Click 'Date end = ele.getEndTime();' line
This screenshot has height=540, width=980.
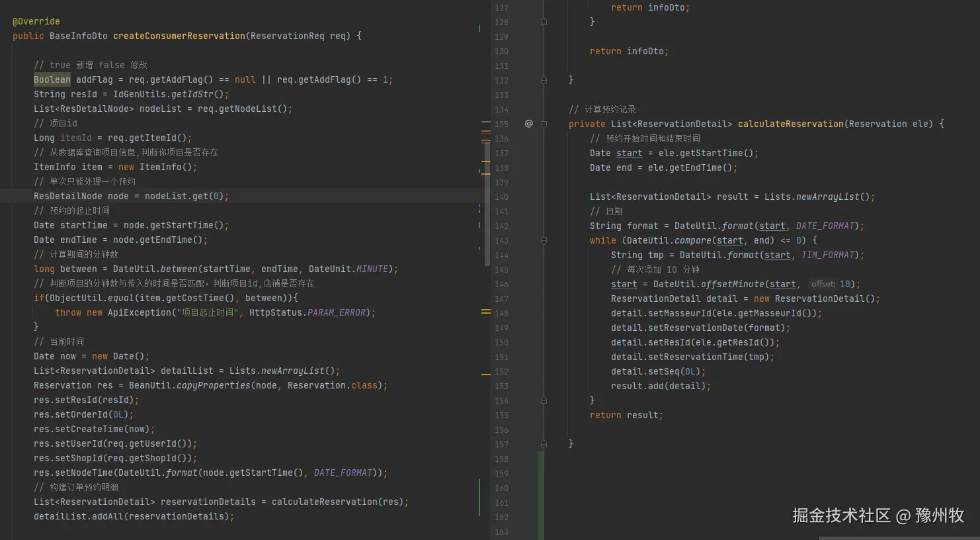point(663,167)
